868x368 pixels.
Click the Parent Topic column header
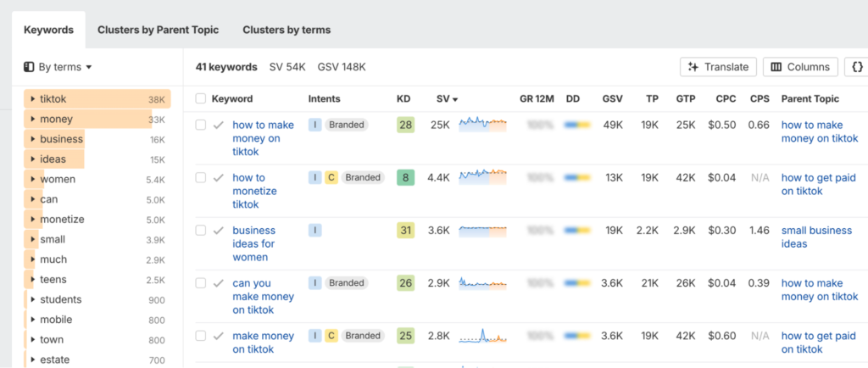tap(810, 99)
